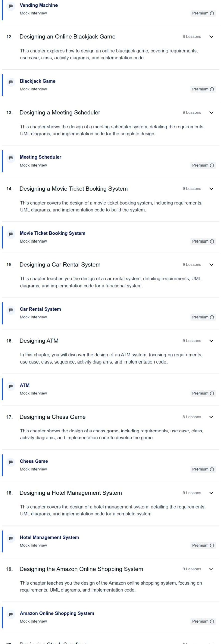Viewport: 222px width, 644px height.
Task: Toggle the Designing a Car Rental System chevron
Action: tap(211, 265)
